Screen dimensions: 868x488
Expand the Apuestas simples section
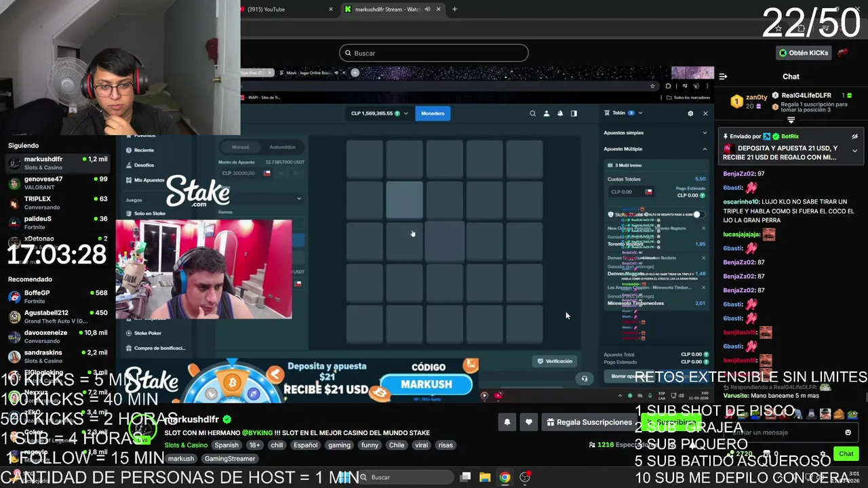click(x=655, y=132)
